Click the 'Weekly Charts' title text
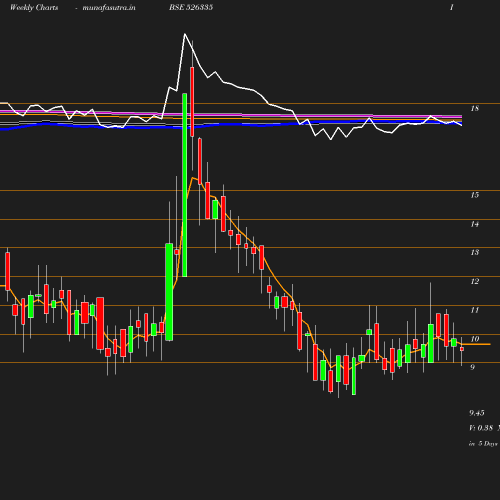Screen dimensions: 500x500 click(34, 7)
